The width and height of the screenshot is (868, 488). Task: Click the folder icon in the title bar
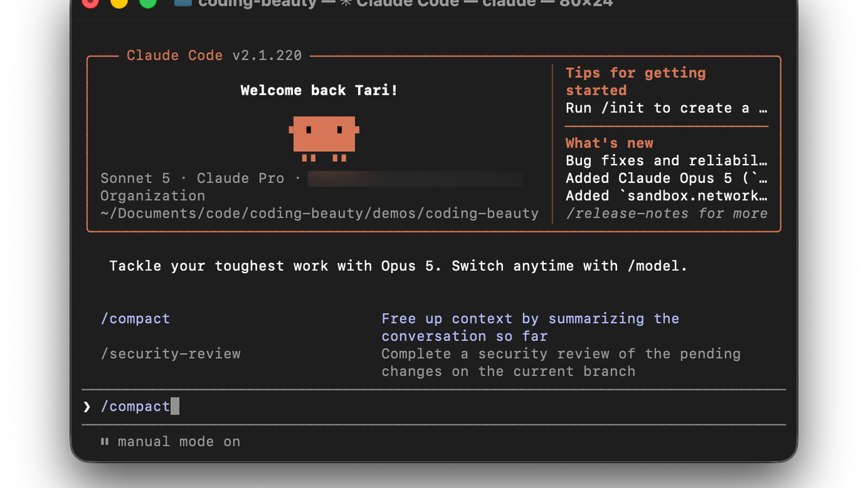point(182,3)
